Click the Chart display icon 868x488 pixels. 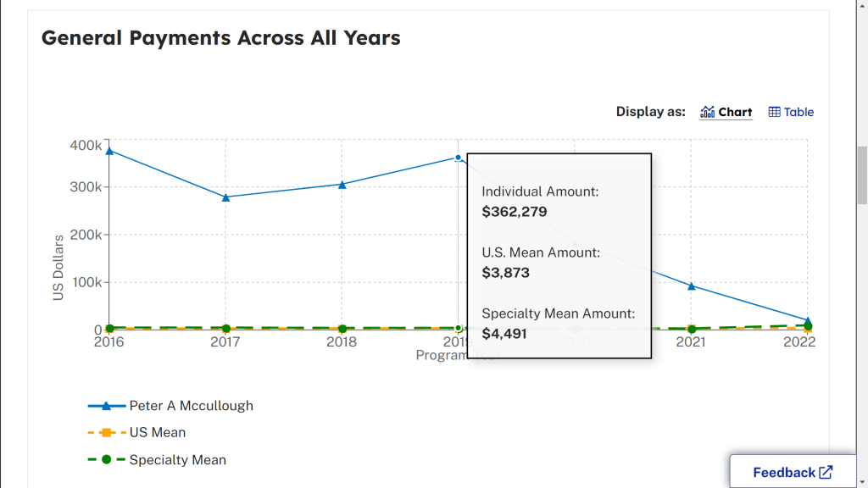click(x=708, y=112)
